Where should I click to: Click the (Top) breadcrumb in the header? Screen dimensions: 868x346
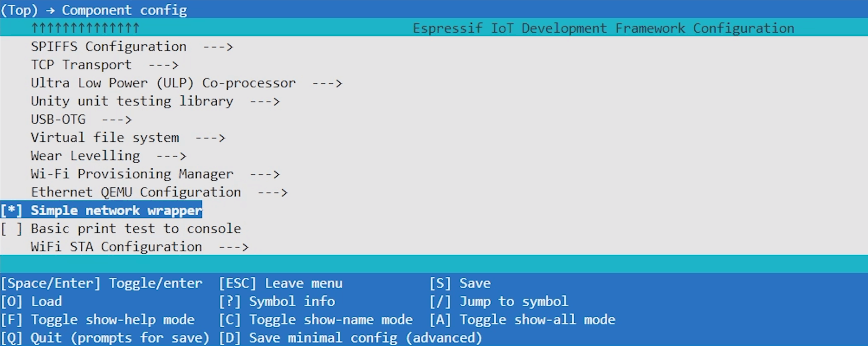[19, 10]
